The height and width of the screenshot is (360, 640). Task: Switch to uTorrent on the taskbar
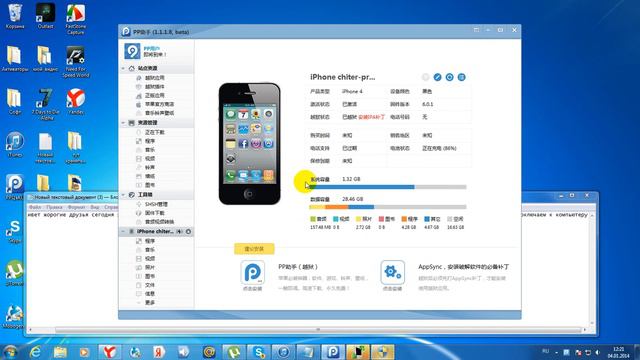[x=234, y=352]
